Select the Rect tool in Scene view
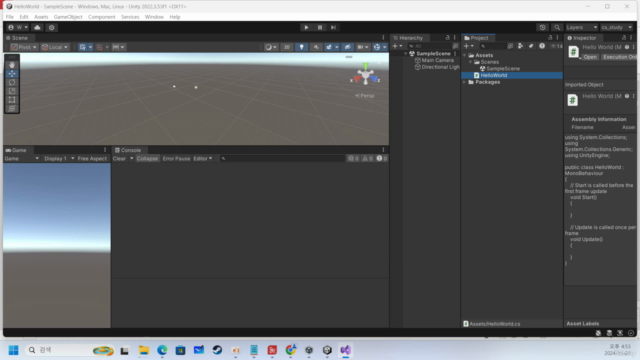The height and width of the screenshot is (360, 640). [x=12, y=100]
